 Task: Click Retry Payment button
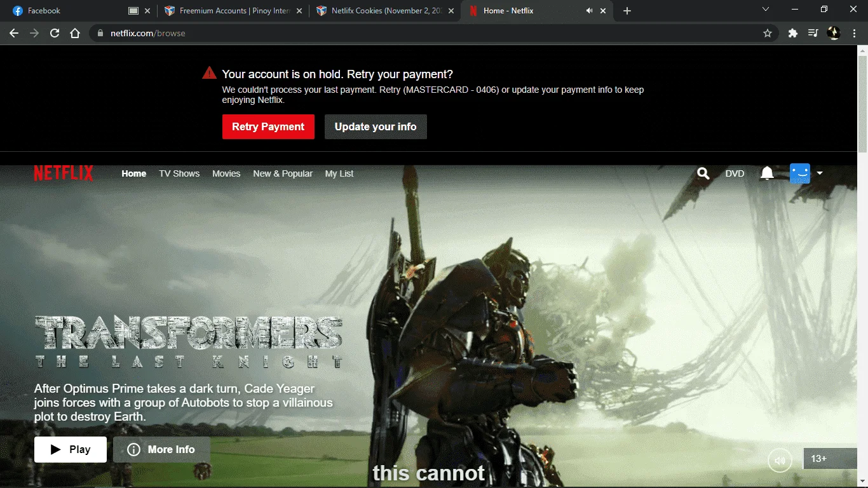tap(268, 126)
